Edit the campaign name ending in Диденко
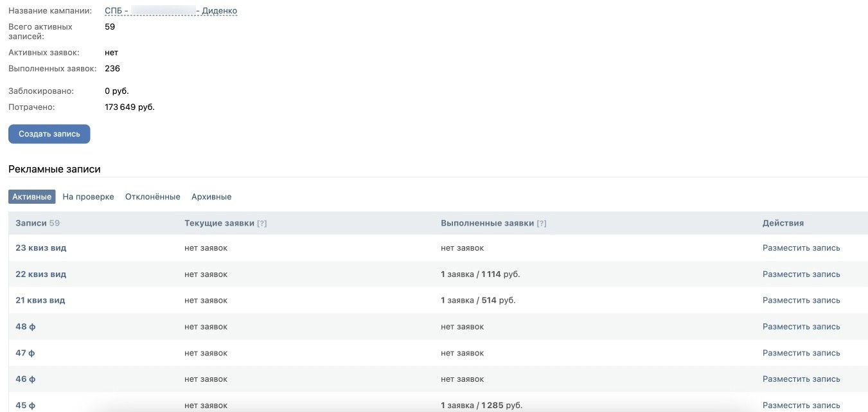The width and height of the screenshot is (868, 412). pos(171,11)
